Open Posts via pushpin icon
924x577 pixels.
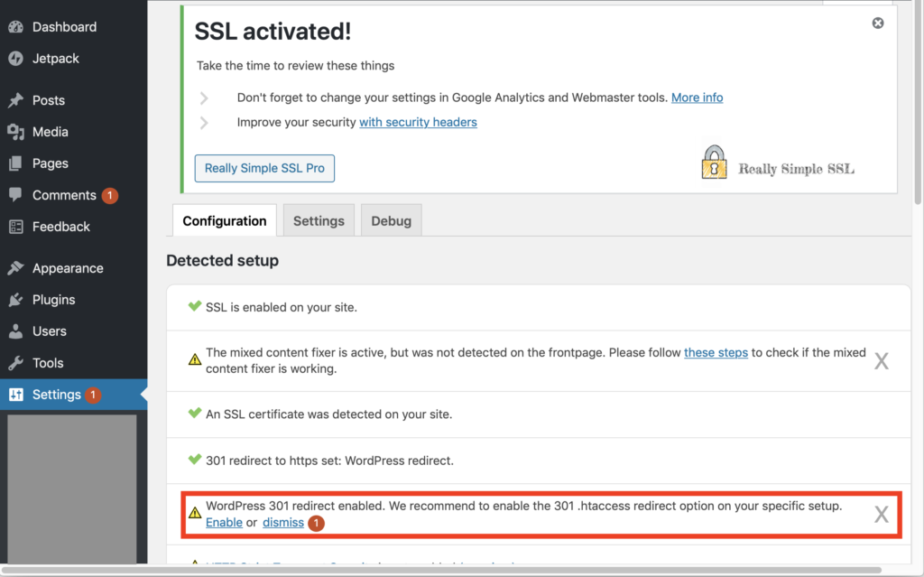tap(16, 100)
